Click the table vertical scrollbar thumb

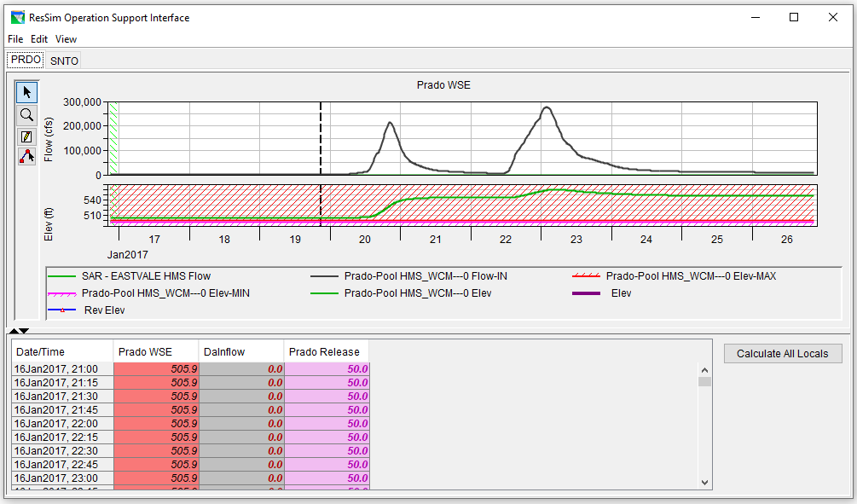pyautogui.click(x=704, y=381)
